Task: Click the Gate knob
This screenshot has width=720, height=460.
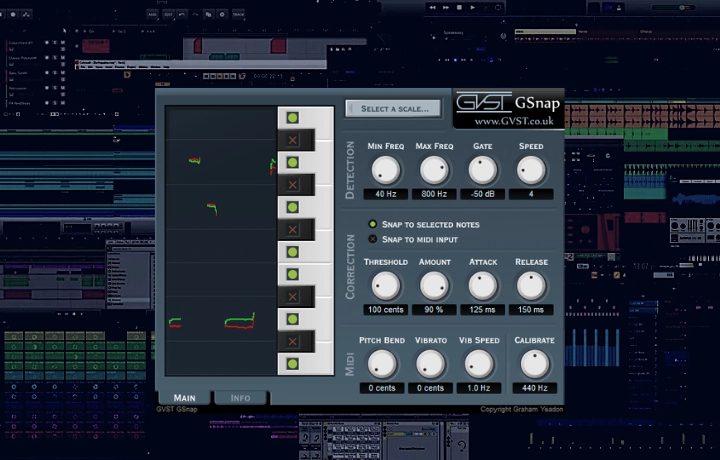Action: click(x=483, y=170)
